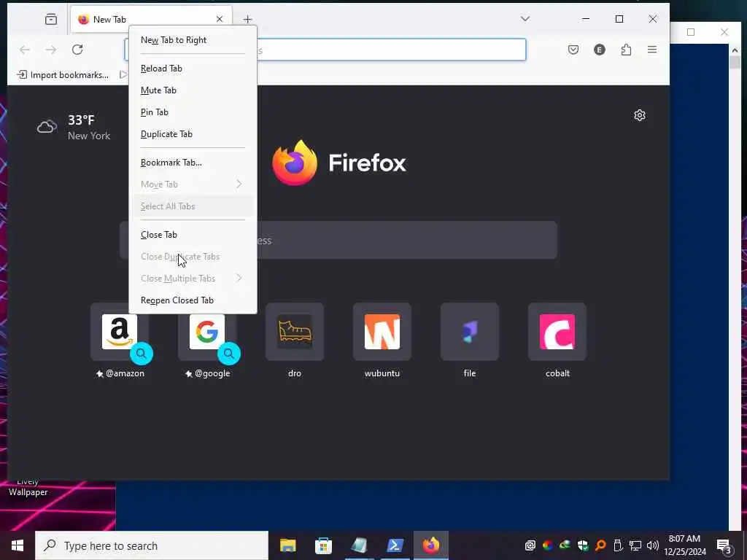This screenshot has width=747, height=560.
Task: Open the Windows Start button
Action: [x=18, y=545]
